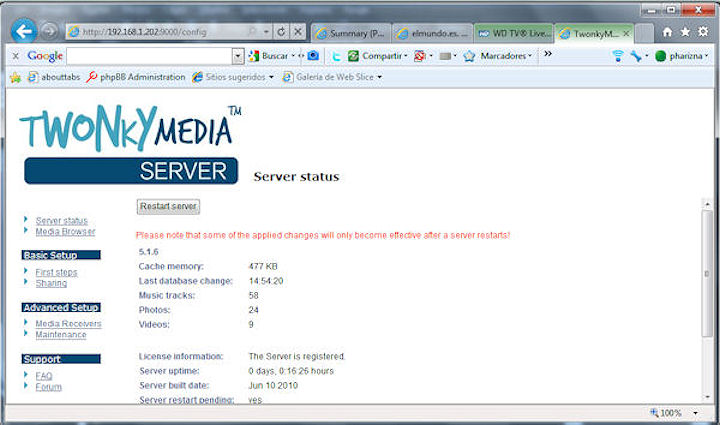Click the Advanced Setup heading
The width and height of the screenshot is (720, 425).
tap(61, 308)
